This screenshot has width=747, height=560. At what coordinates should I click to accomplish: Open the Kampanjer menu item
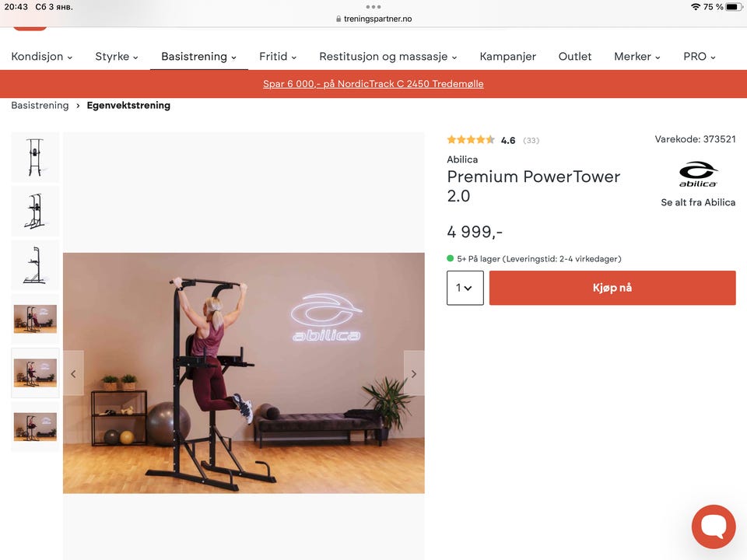pyautogui.click(x=507, y=57)
